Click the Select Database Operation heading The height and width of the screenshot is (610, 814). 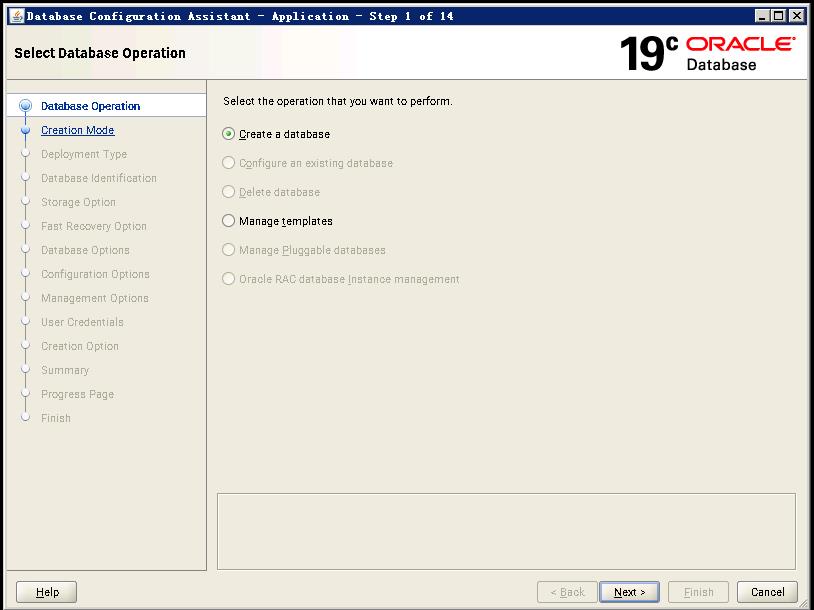100,53
